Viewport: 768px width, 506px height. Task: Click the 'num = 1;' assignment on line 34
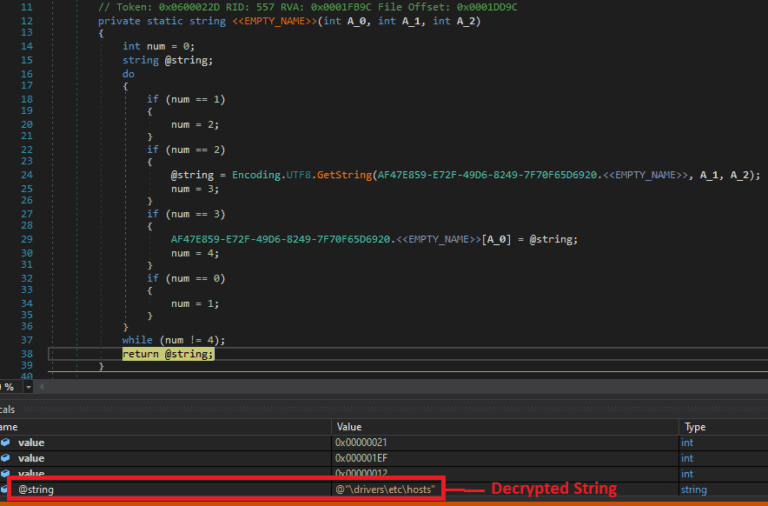[x=195, y=304]
